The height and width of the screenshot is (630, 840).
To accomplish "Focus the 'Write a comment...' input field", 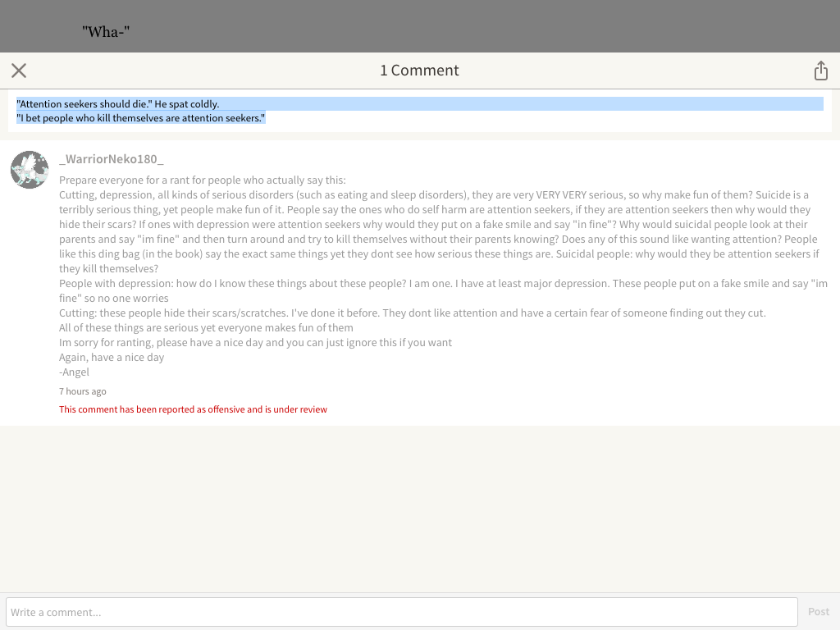I will pos(402,612).
